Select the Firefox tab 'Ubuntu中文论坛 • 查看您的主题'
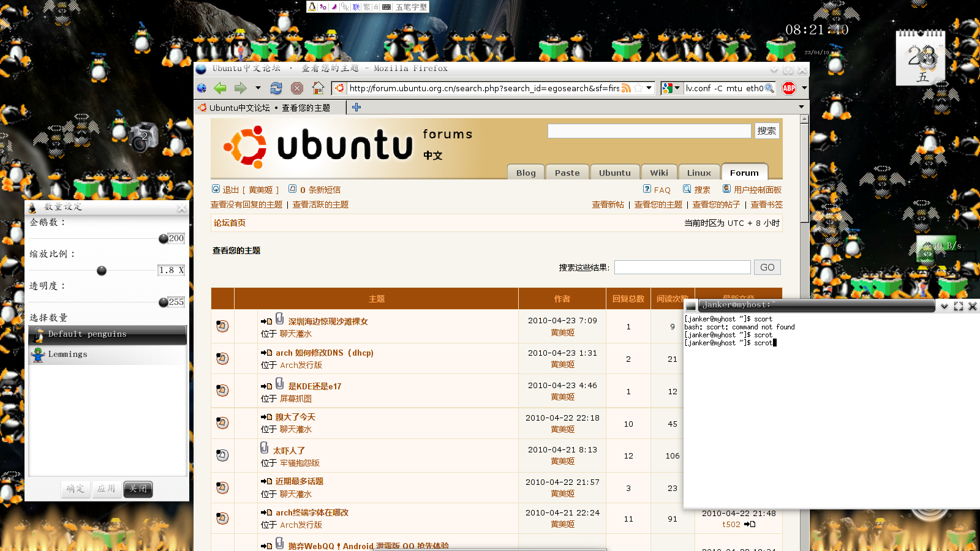980x551 pixels. click(x=270, y=107)
